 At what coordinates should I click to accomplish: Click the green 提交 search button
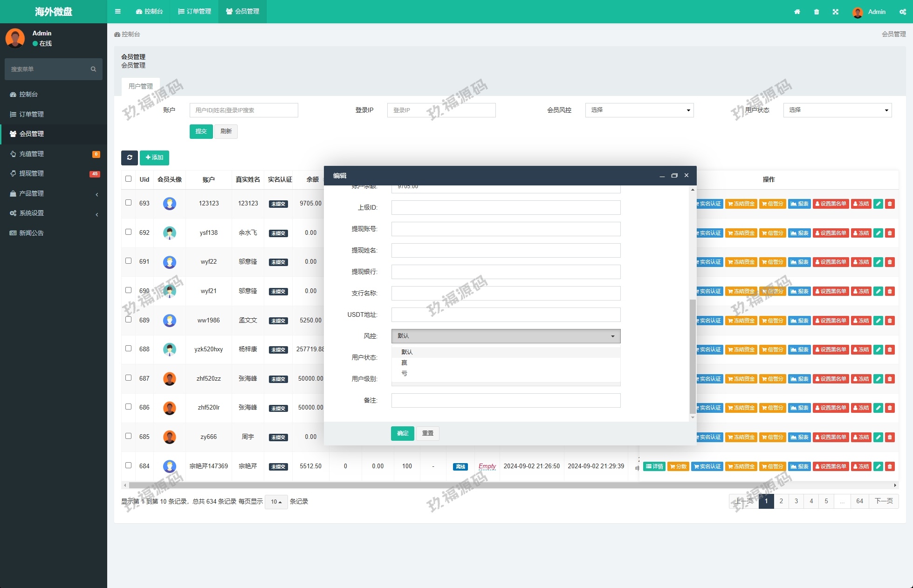[201, 131]
